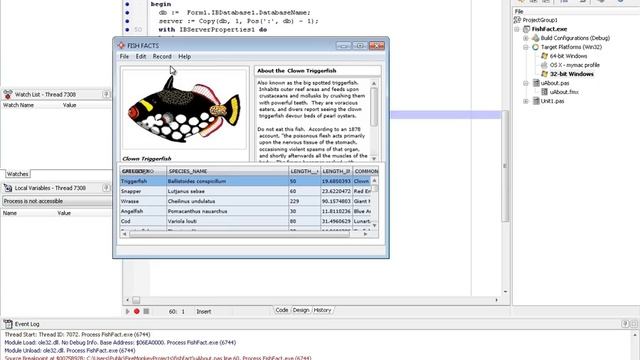This screenshot has height=360, width=640.
Task: Switch to the History tab
Action: [x=322, y=310]
